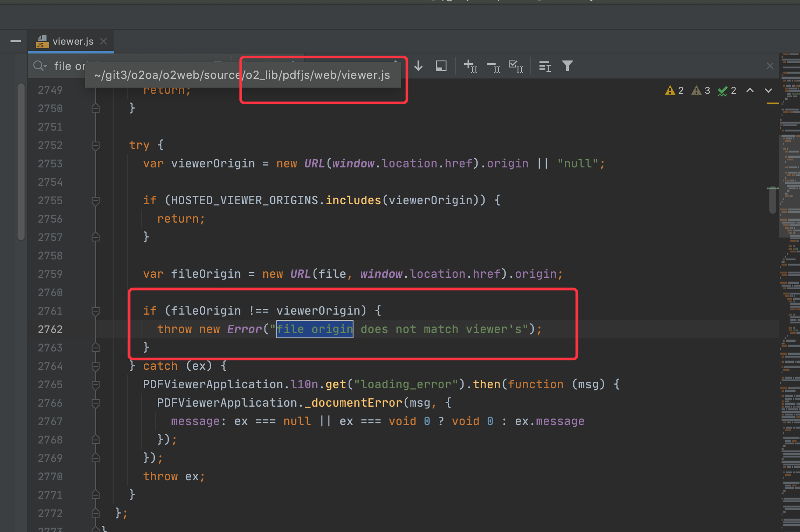Click the green typo check indicator
Viewport: 800px width, 532px height.
(727, 91)
